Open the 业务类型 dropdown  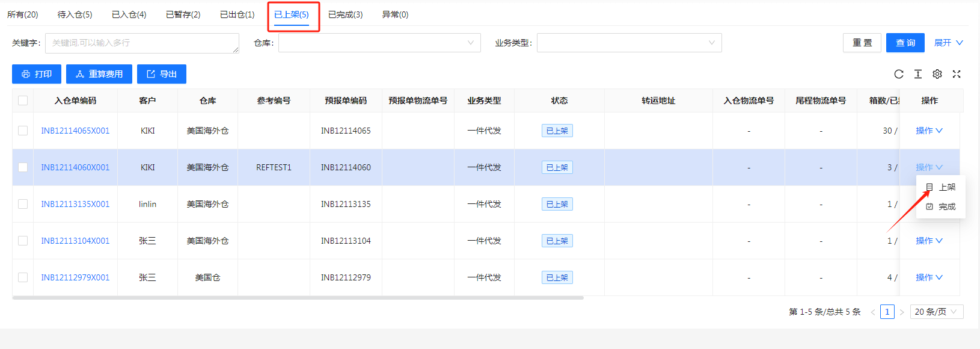pyautogui.click(x=629, y=43)
